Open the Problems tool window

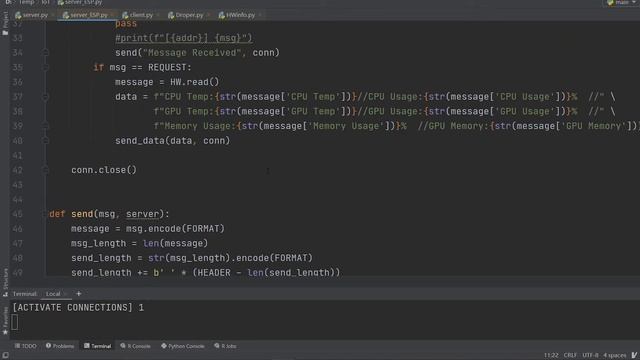tap(60, 346)
